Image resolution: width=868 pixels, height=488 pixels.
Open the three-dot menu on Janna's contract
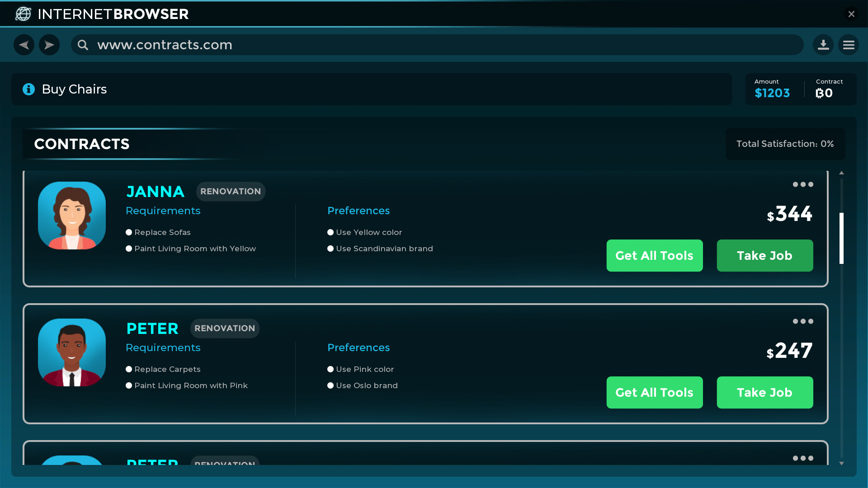tap(802, 184)
